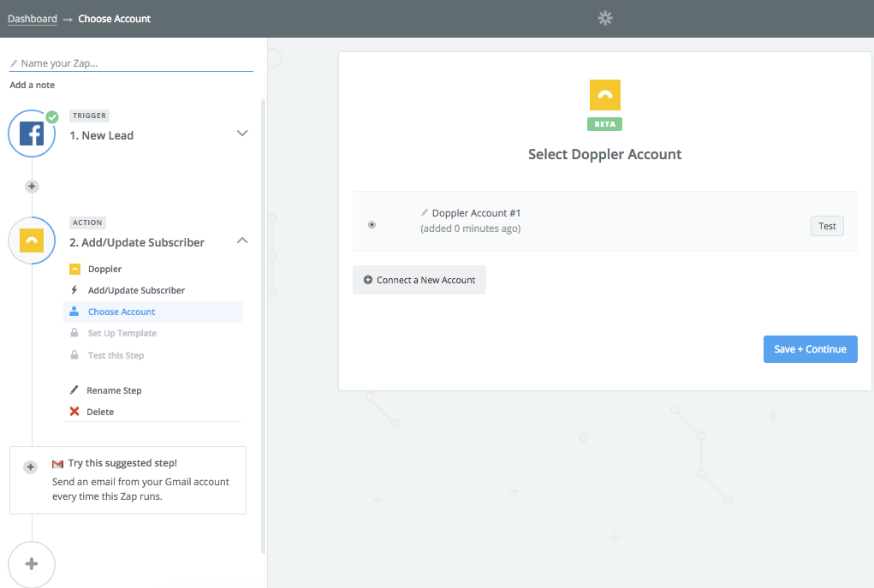
Task: Click the Doppler action step circle icon
Action: 32,241
